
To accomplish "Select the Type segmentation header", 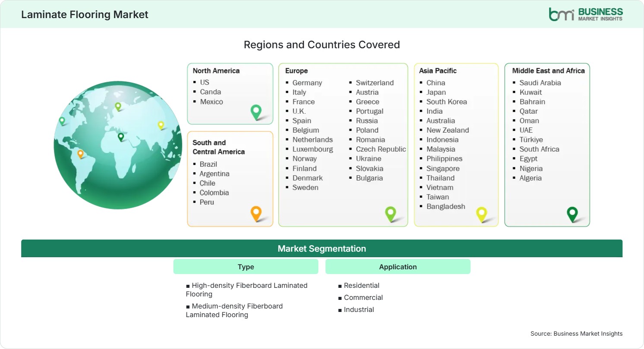I will [246, 267].
